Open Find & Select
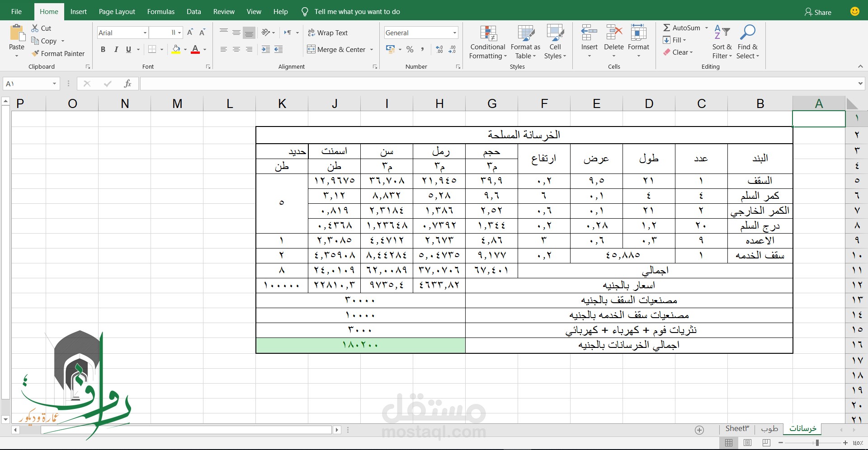This screenshot has height=450, width=868. tap(748, 42)
